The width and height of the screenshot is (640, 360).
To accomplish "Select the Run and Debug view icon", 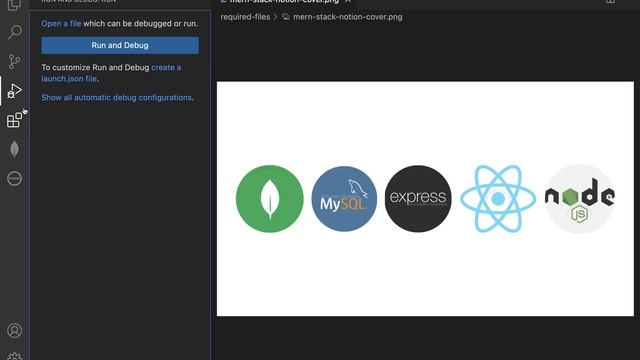I will [x=14, y=91].
